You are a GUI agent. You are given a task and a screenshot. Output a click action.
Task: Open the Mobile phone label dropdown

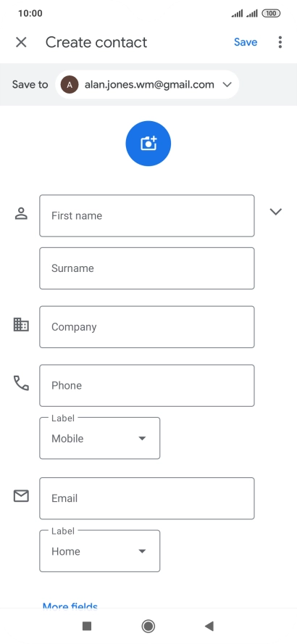(100, 438)
